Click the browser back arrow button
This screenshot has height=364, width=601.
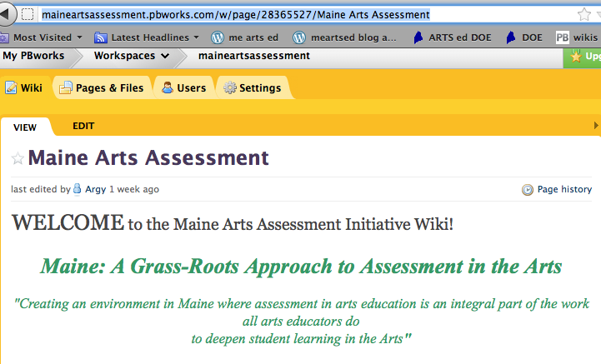click(x=7, y=14)
